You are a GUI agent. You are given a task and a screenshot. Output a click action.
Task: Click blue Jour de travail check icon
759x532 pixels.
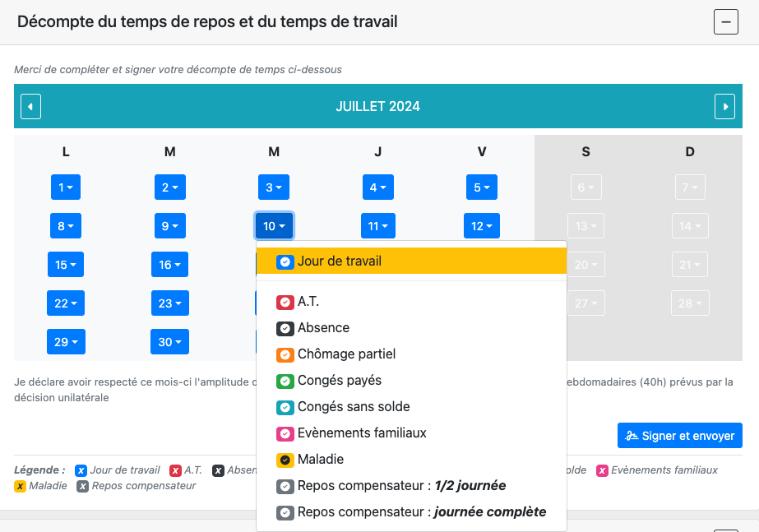[x=285, y=261]
